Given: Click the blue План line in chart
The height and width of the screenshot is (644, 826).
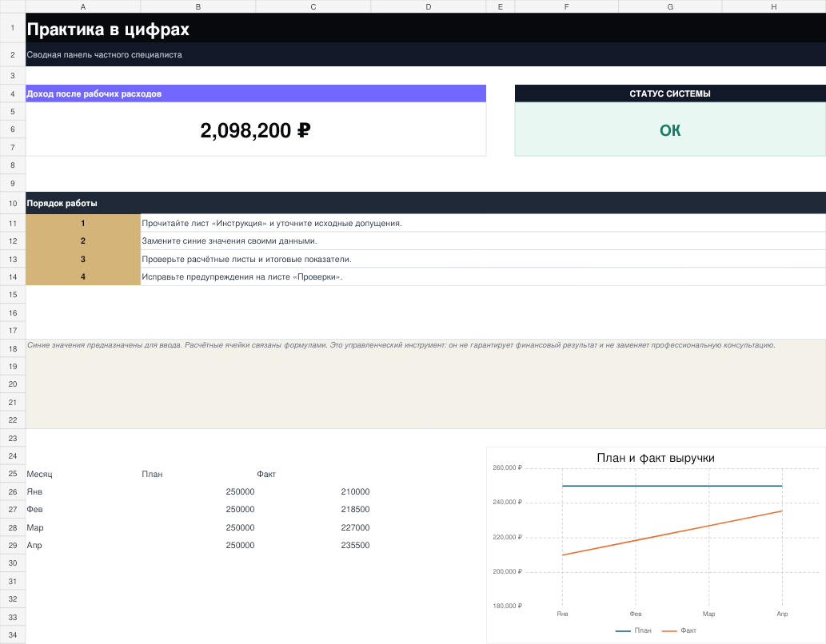Looking at the screenshot, I should 672,486.
